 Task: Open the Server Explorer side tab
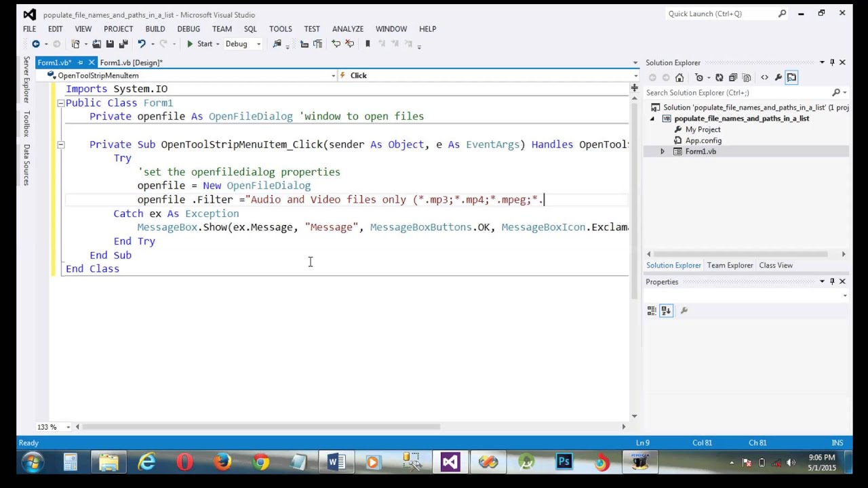point(26,80)
